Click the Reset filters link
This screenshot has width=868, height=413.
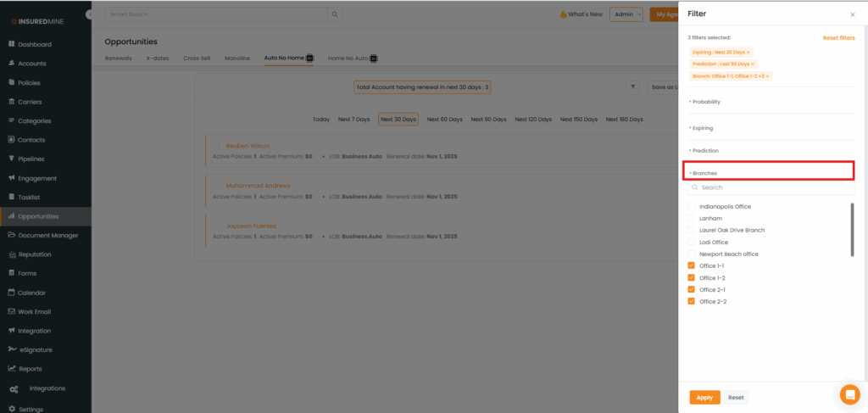(x=838, y=38)
